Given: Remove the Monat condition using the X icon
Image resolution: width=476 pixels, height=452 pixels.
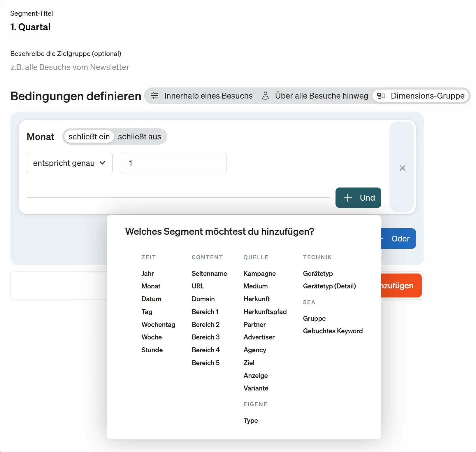Looking at the screenshot, I should [x=402, y=168].
